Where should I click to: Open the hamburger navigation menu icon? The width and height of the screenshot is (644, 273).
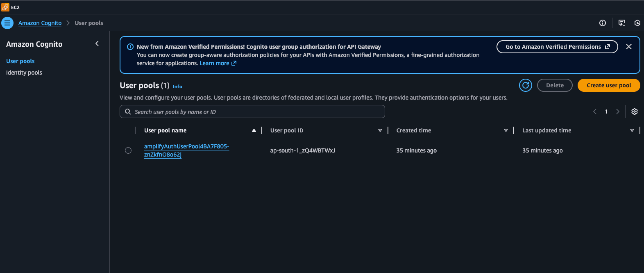(7, 23)
